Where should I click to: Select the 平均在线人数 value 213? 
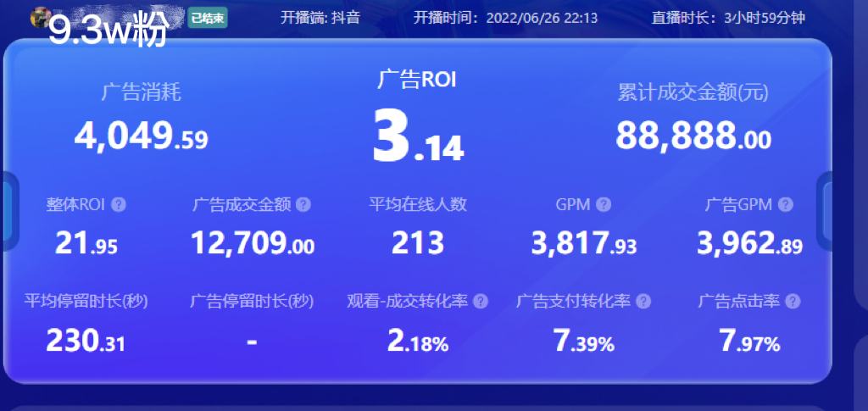click(x=418, y=243)
